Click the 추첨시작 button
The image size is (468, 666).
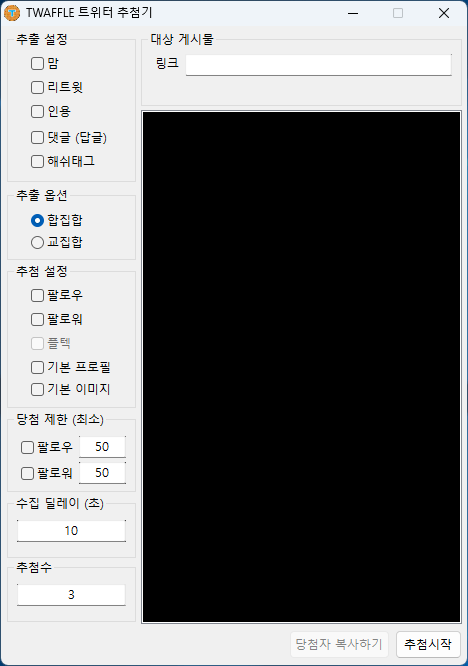click(428, 644)
